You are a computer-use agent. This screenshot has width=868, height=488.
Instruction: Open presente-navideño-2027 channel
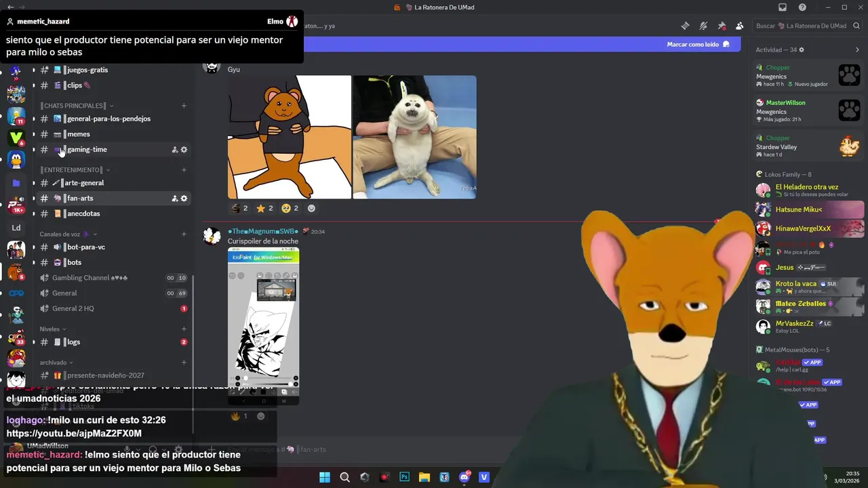pos(114,375)
